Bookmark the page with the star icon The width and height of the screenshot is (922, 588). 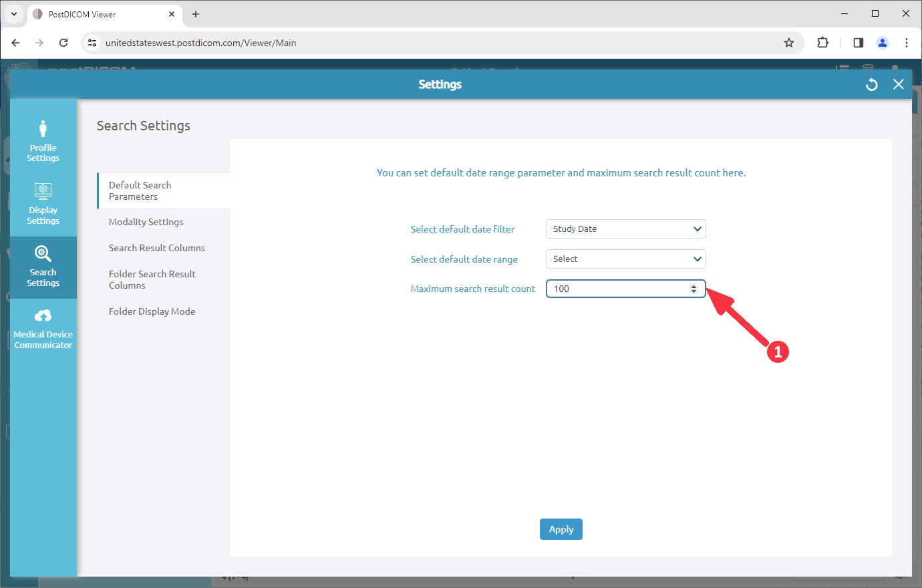click(x=789, y=42)
